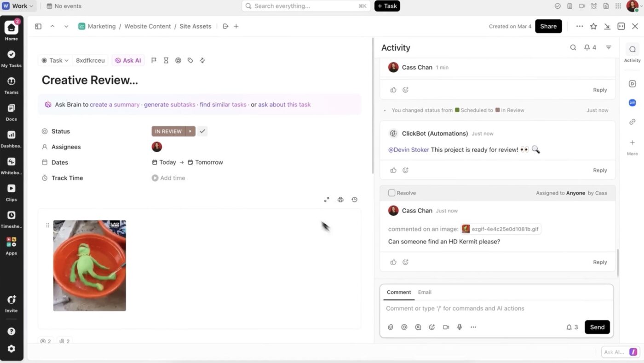Viewport: 644px width, 363px height.
Task: Set a priority with the flag icon
Action: point(154,60)
